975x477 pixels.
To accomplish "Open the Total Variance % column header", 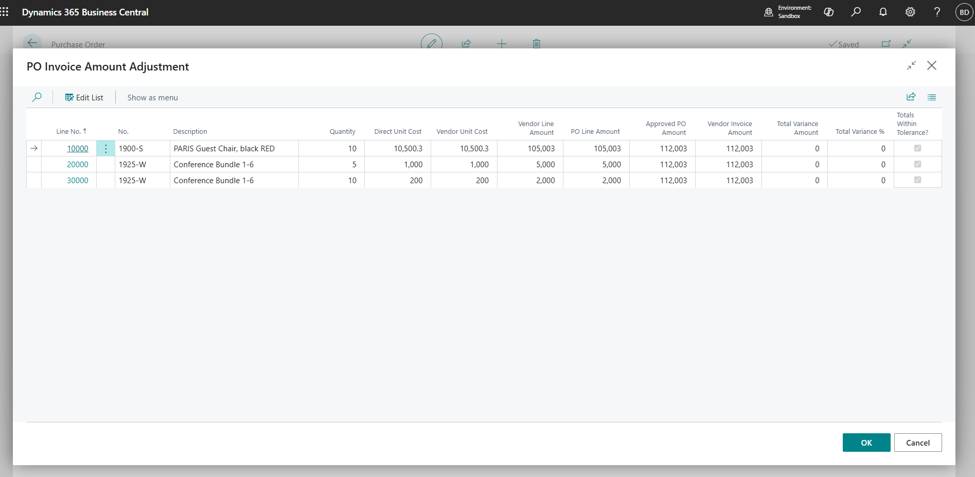I will 860,131.
